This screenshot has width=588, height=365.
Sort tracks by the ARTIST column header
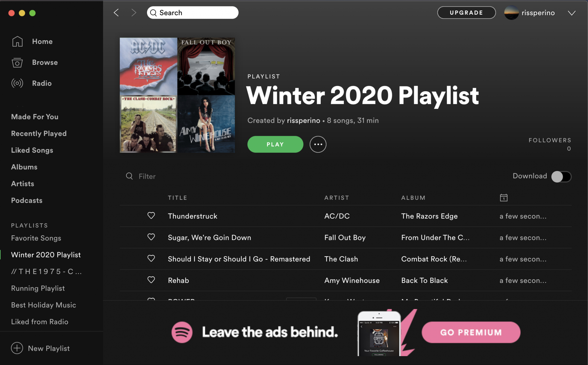pos(336,198)
